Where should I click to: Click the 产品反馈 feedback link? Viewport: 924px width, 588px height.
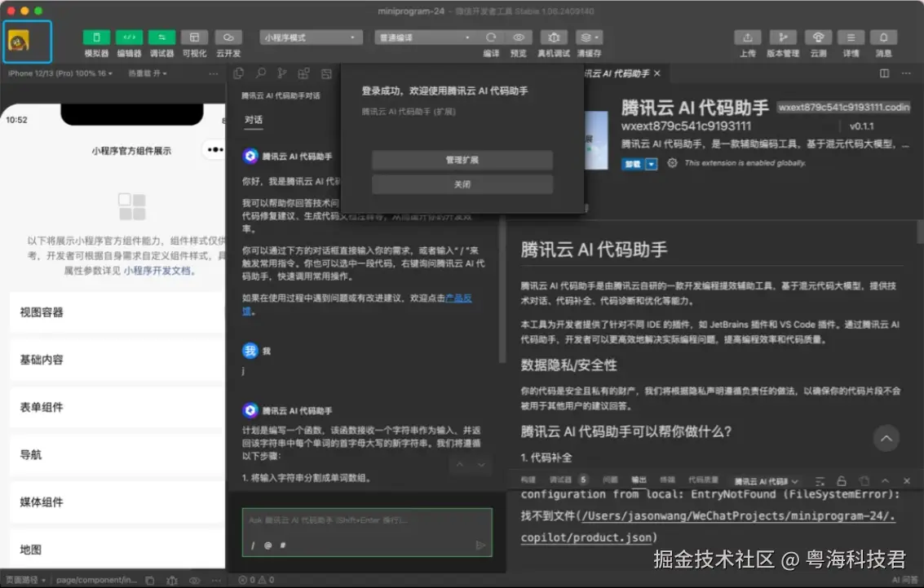coord(458,298)
